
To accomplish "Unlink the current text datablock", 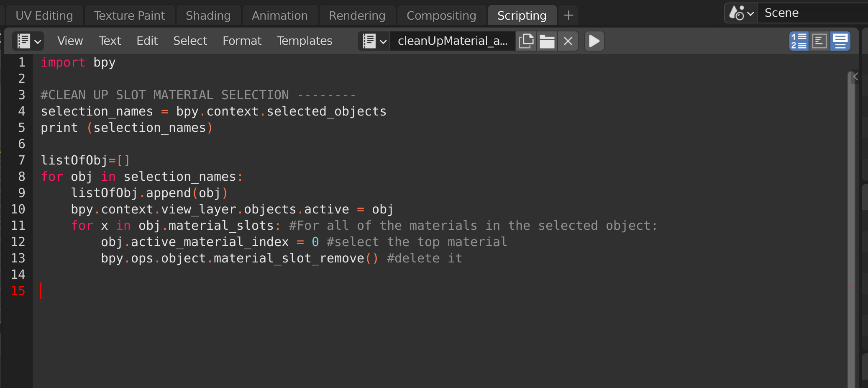I will click(568, 41).
